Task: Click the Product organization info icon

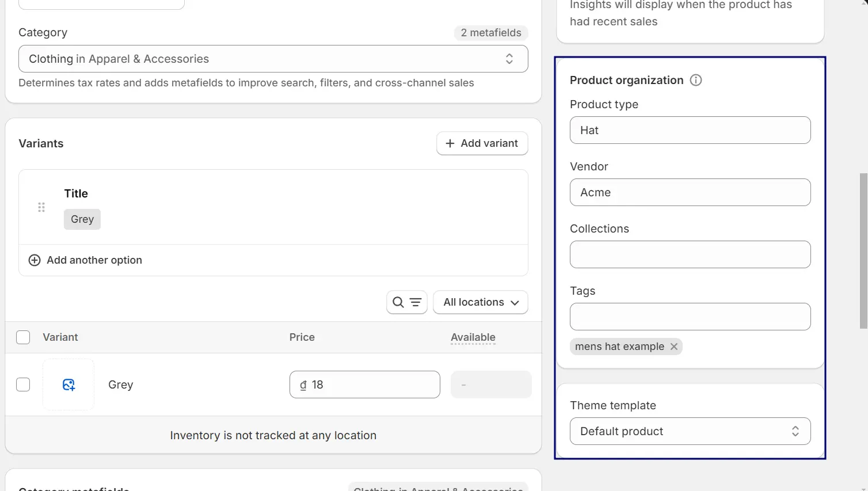Action: 696,80
